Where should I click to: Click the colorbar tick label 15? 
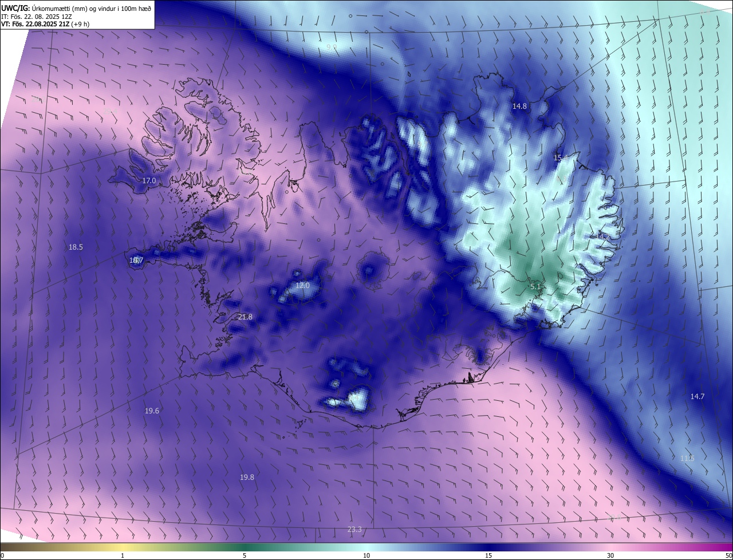[488, 555]
